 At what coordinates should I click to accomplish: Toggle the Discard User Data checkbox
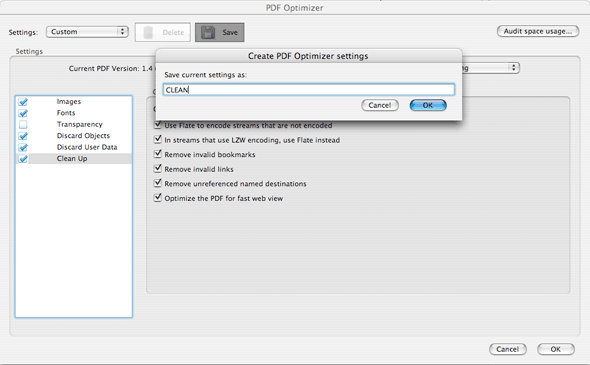23,147
